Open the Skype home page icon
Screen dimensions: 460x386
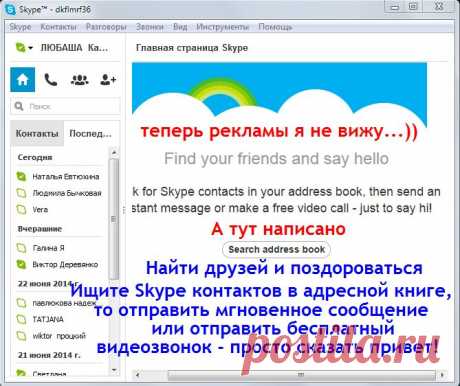point(22,79)
